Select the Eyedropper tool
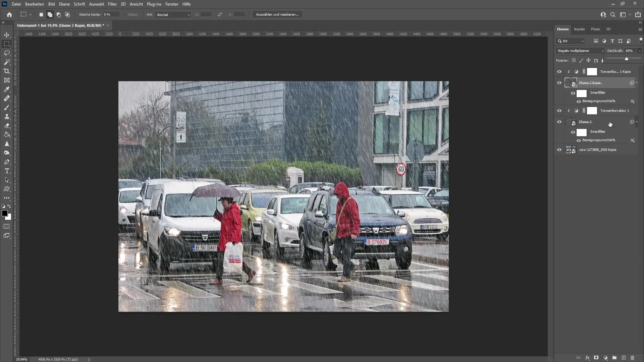This screenshot has width=644, height=362. [7, 89]
